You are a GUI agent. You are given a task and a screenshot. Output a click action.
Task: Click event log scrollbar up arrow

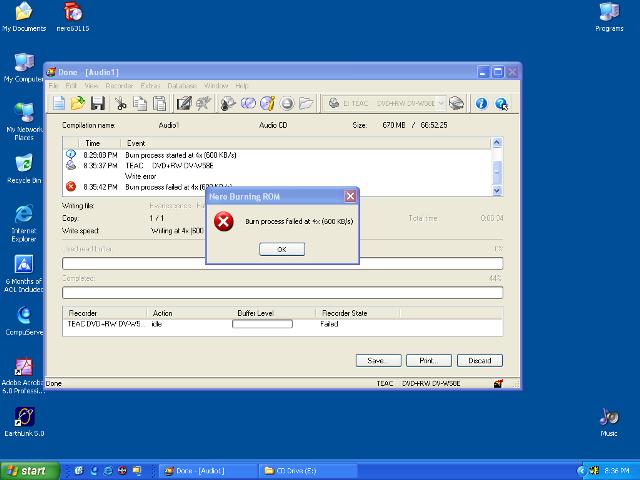[497, 142]
